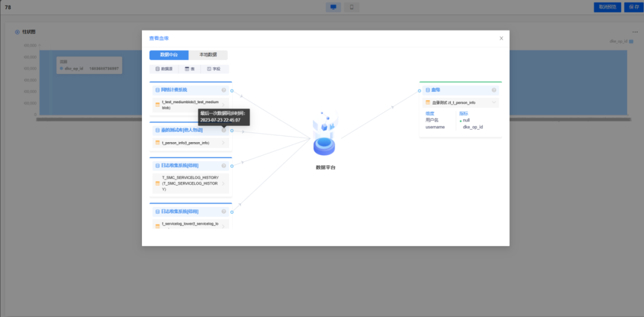Image resolution: width=644 pixels, height=317 pixels.
Task: Click the dke_op_id metric field
Action: (x=473, y=127)
